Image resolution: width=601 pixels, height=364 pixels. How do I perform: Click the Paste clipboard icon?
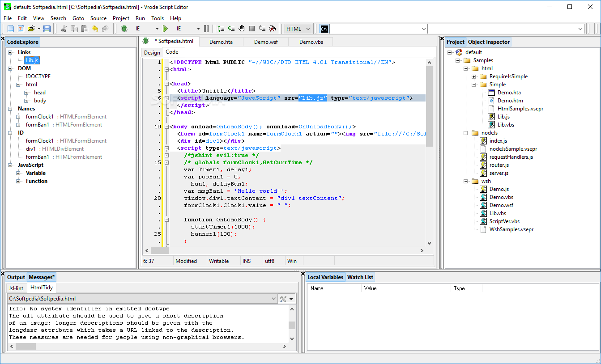(x=85, y=29)
